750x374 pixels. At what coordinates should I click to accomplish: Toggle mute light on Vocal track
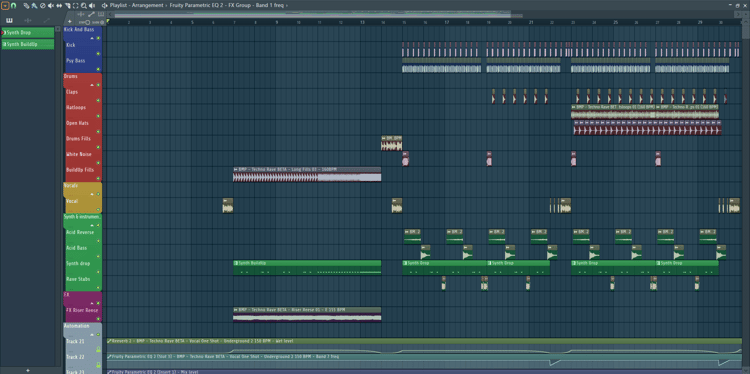(98, 209)
